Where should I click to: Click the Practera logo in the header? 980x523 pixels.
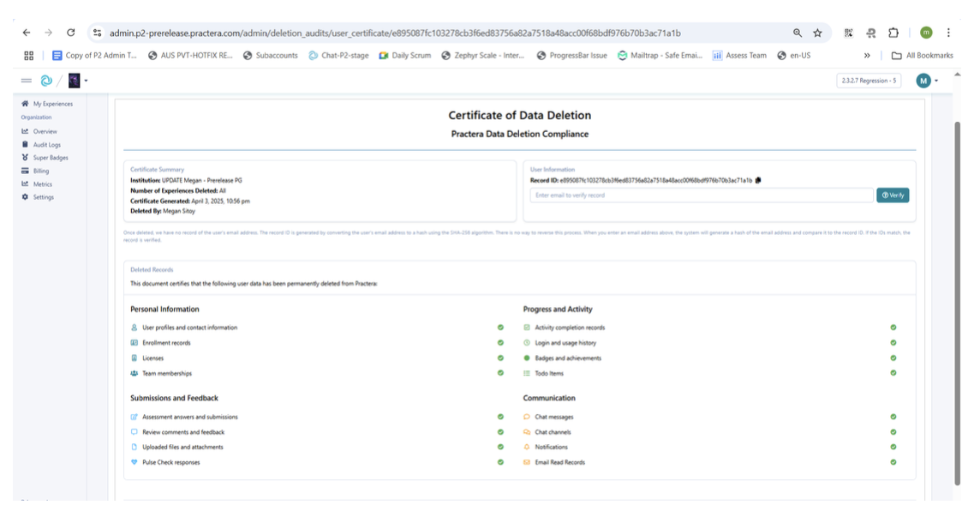[46, 81]
